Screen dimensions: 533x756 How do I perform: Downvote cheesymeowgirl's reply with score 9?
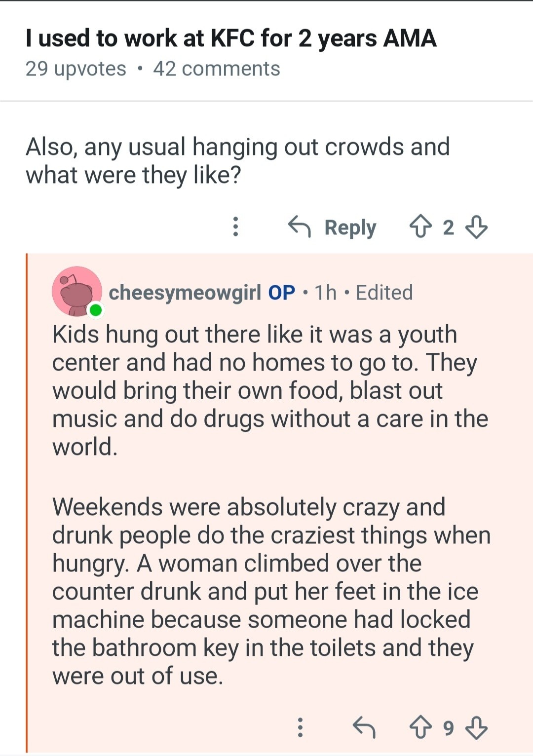point(476,727)
